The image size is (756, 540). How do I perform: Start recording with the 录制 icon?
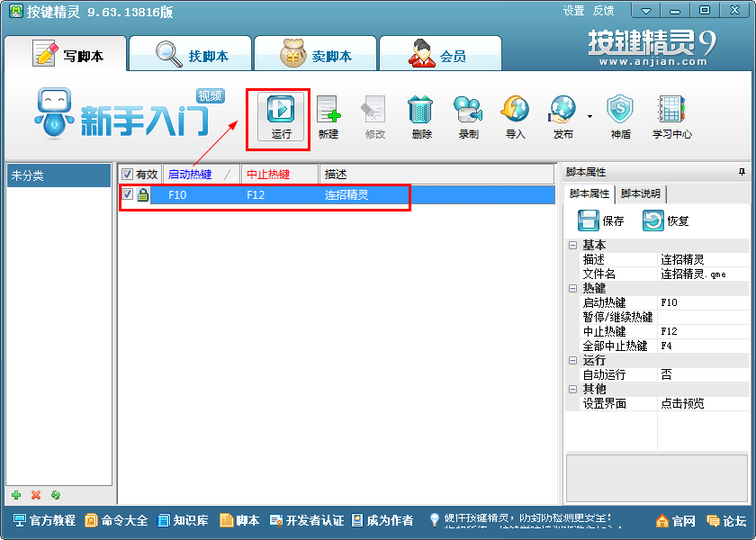pos(467,112)
